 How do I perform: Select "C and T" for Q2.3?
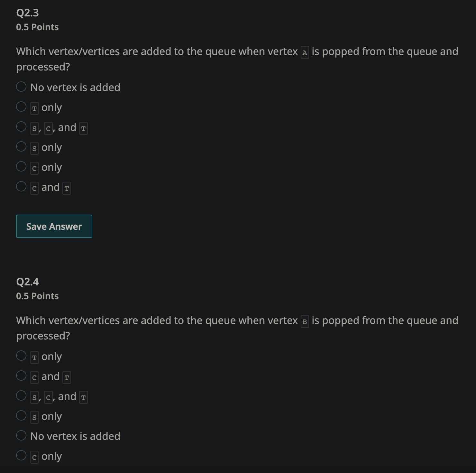click(x=21, y=186)
